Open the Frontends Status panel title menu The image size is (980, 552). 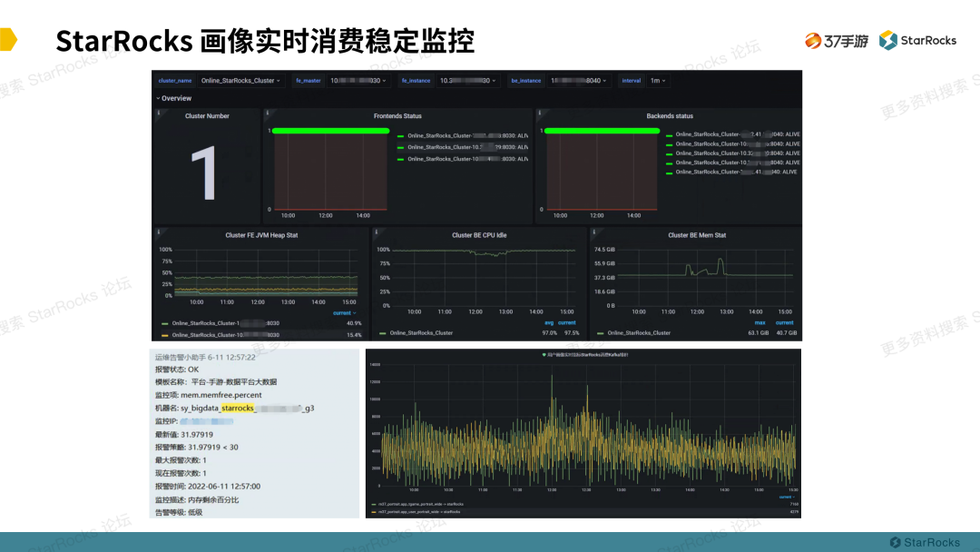tap(397, 116)
